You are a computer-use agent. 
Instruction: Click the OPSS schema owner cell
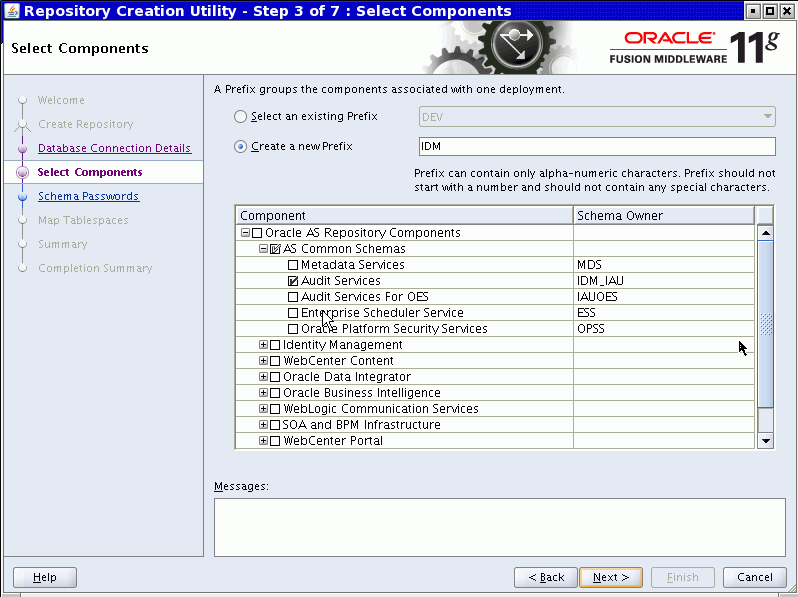pos(664,329)
